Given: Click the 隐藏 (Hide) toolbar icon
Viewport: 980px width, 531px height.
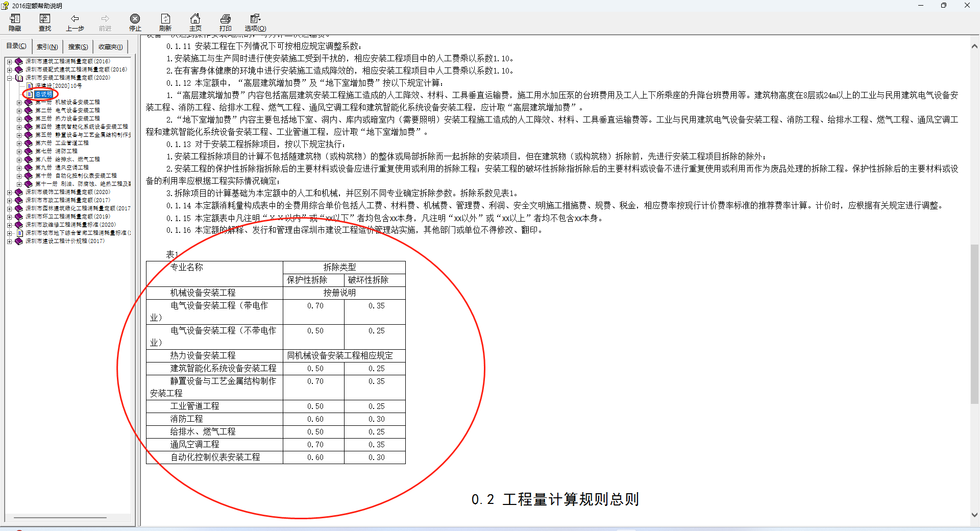Looking at the screenshot, I should click(15, 19).
